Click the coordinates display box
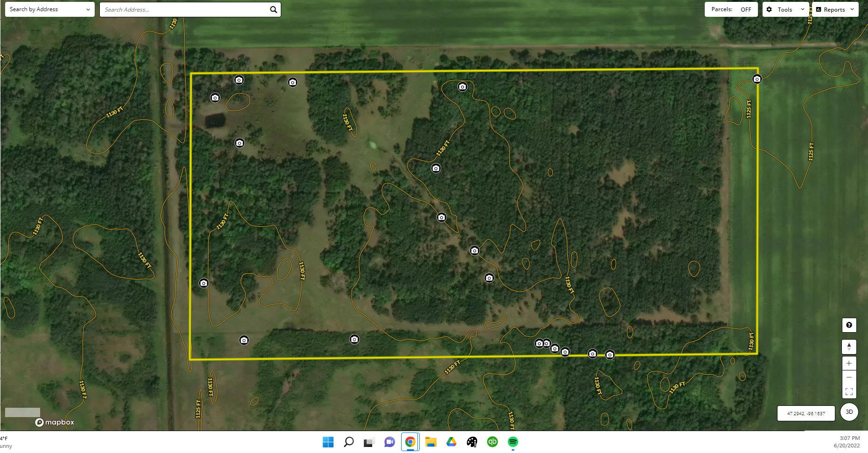The width and height of the screenshot is (868, 453). coord(806,413)
